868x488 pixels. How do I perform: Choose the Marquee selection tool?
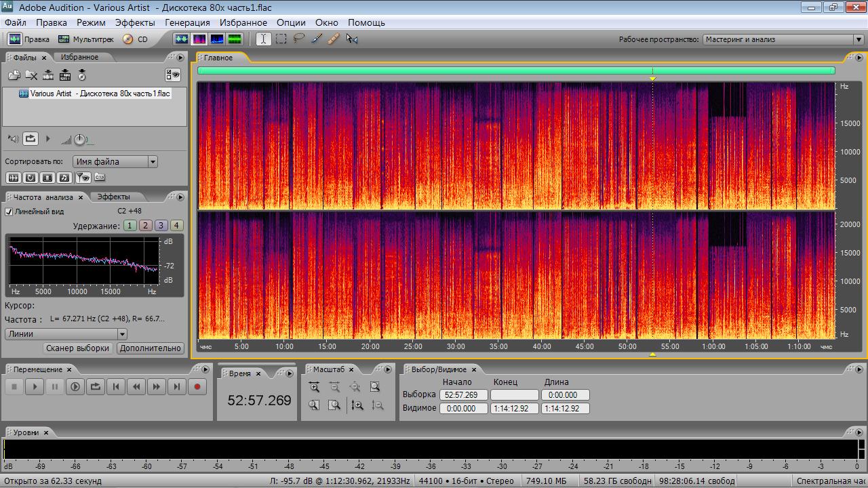[x=281, y=39]
